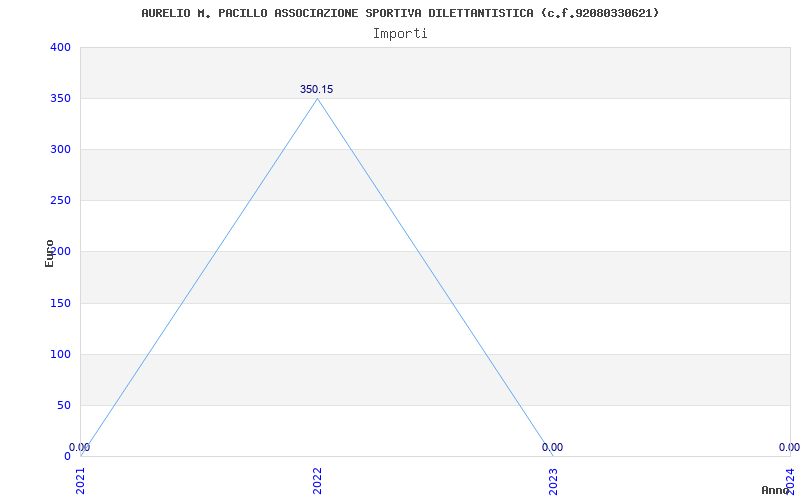Click the 300 y-axis tick label
The image size is (800, 500).
click(x=60, y=149)
